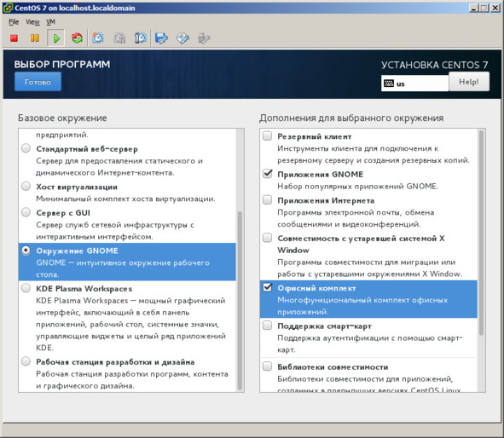Uncheck the Офисный комплект checkbox
This screenshot has height=438, width=504.
coord(268,287)
